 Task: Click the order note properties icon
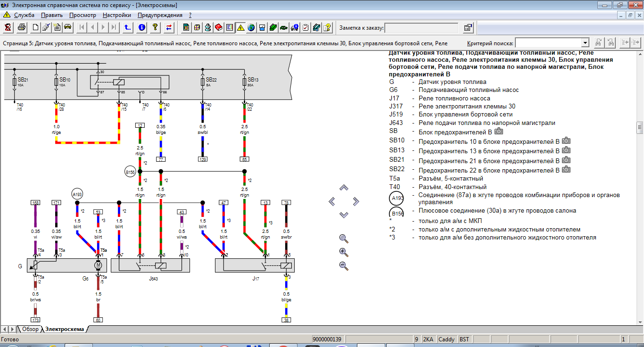(468, 27)
